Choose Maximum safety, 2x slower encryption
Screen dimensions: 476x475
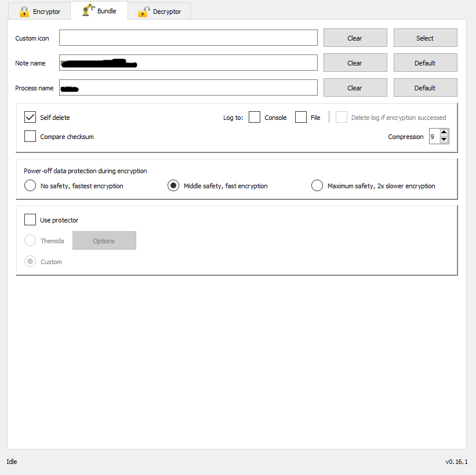317,186
